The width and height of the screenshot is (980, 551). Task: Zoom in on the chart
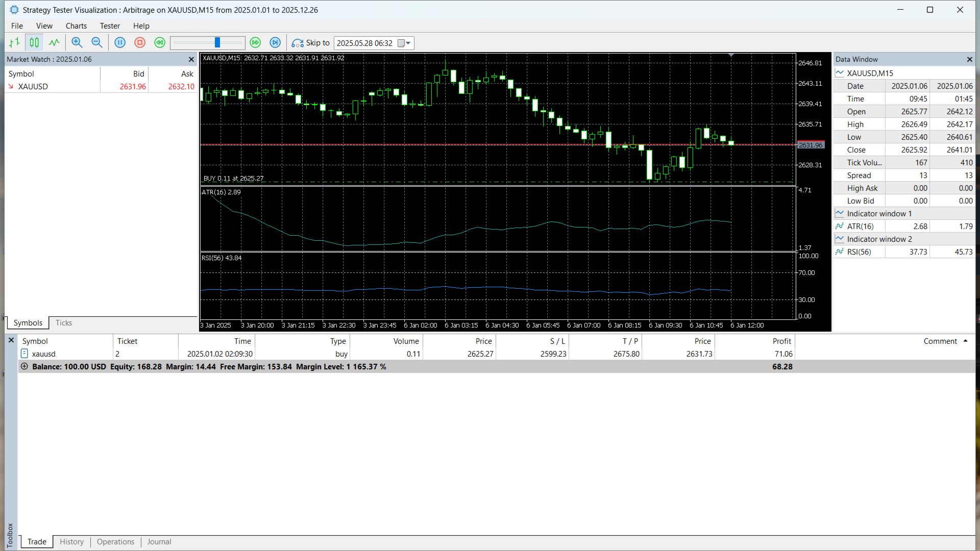pos(77,43)
